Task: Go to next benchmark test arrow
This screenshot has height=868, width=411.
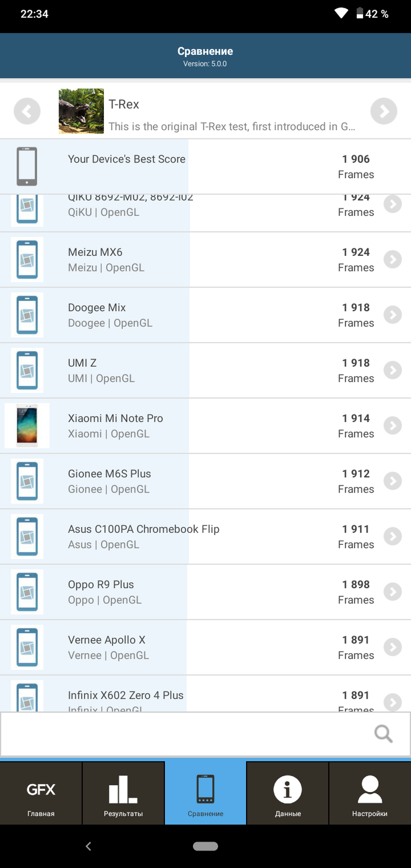Action: [x=383, y=111]
